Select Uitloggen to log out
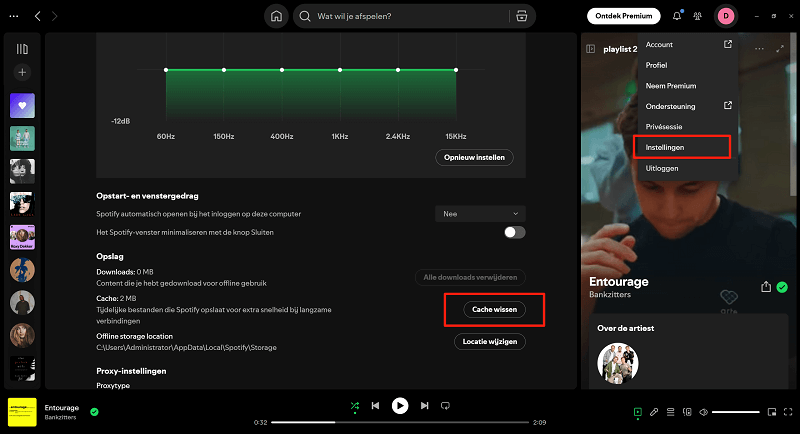Viewport: 800px width, 434px height. click(688, 168)
